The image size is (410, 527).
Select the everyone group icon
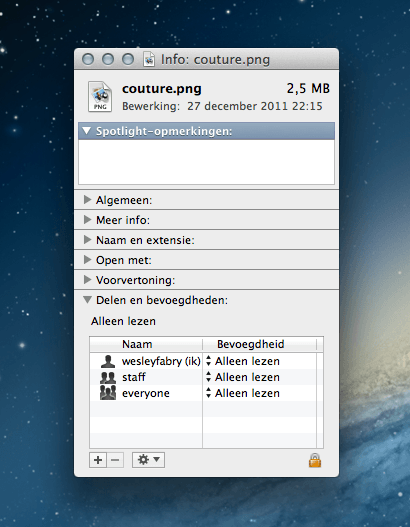108,393
